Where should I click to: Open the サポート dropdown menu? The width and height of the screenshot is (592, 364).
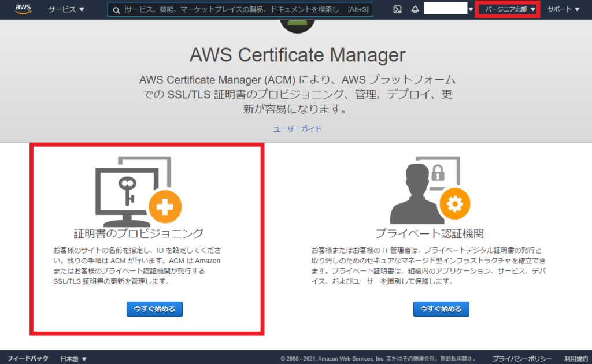[563, 9]
